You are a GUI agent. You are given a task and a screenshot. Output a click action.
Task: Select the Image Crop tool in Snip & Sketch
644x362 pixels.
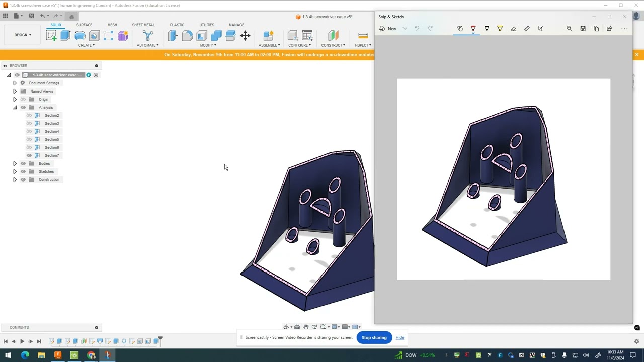540,29
